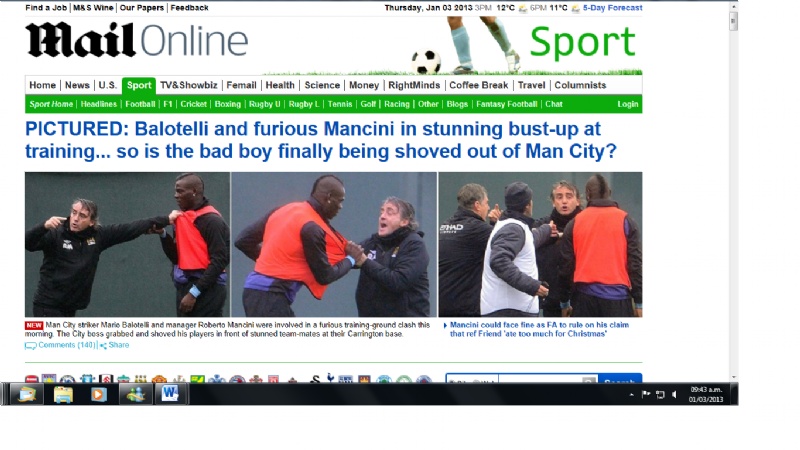Open Microsoft Word from the taskbar

(170, 394)
